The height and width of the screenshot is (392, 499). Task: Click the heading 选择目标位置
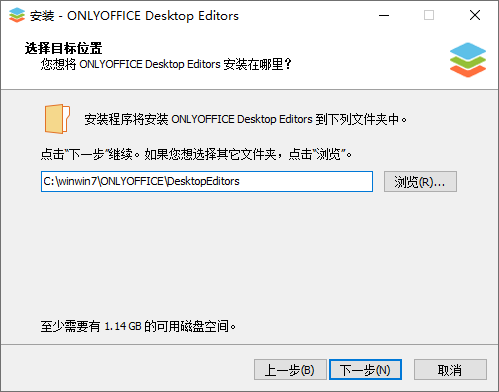point(63,48)
